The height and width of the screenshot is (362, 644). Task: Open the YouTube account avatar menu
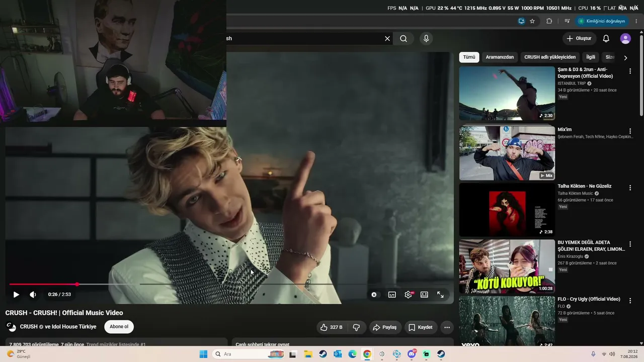(x=625, y=39)
